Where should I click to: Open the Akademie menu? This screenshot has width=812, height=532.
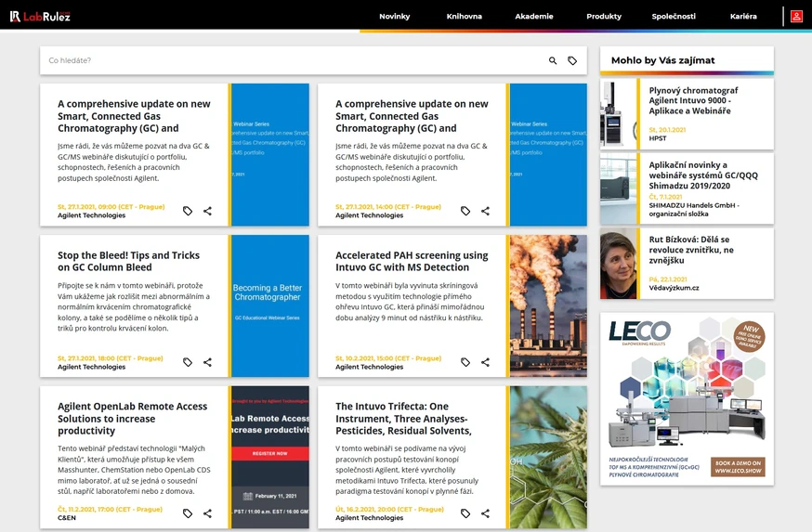click(534, 16)
